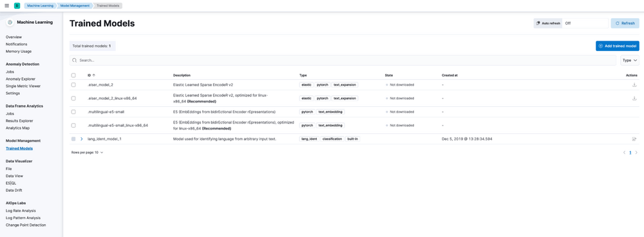644x237 pixels.
Task: Click the action icon for lang_ident_model_1
Action: pos(634,139)
